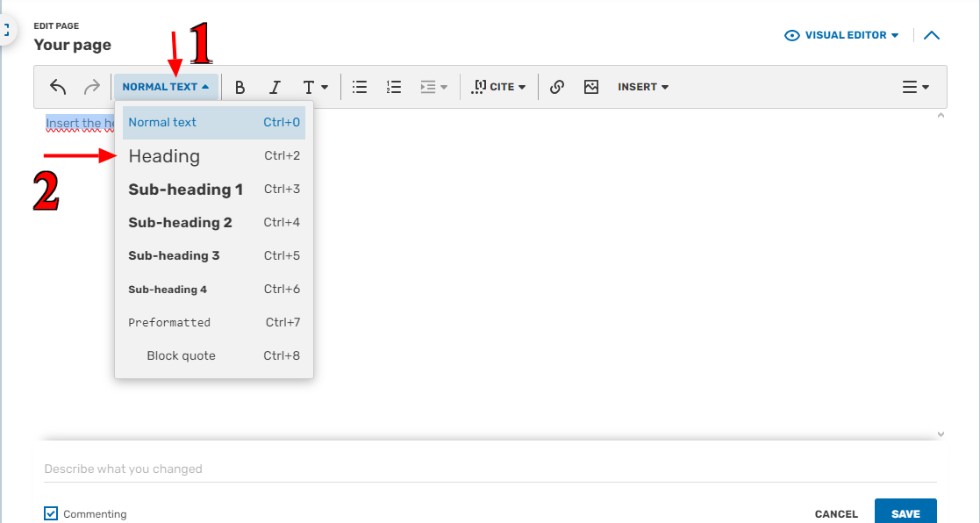
Task: Insert a numbered list
Action: [394, 87]
